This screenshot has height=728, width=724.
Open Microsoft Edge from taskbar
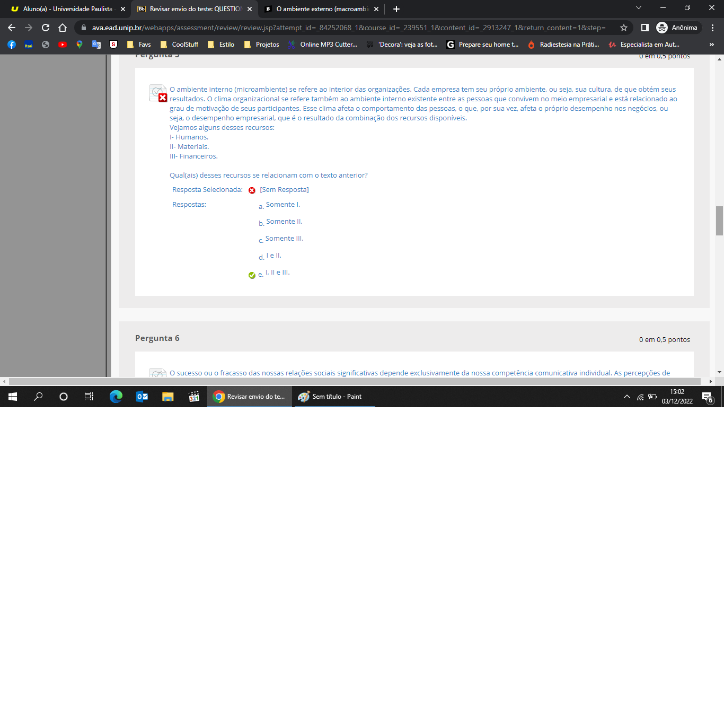(116, 397)
